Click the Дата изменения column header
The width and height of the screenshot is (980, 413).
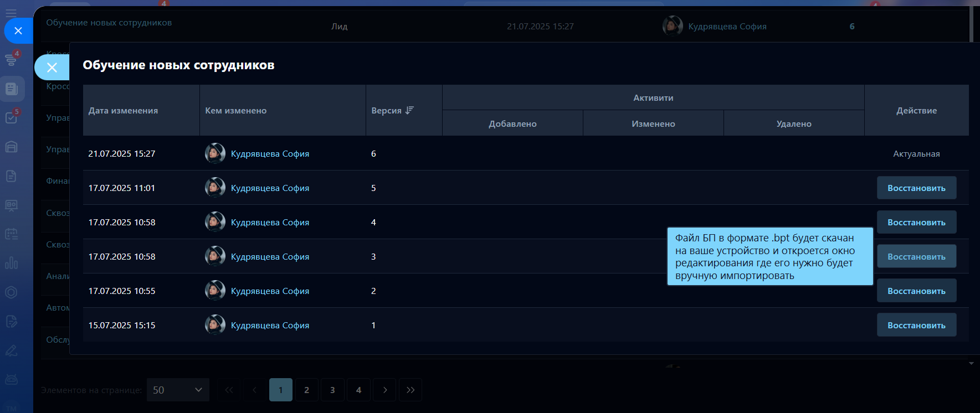(123, 111)
